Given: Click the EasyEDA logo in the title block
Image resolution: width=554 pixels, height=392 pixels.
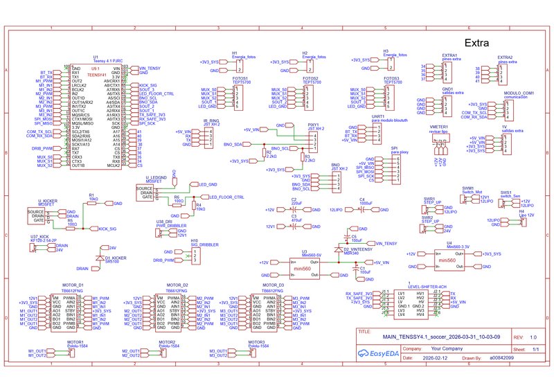Looking at the screenshot, I should click(378, 353).
